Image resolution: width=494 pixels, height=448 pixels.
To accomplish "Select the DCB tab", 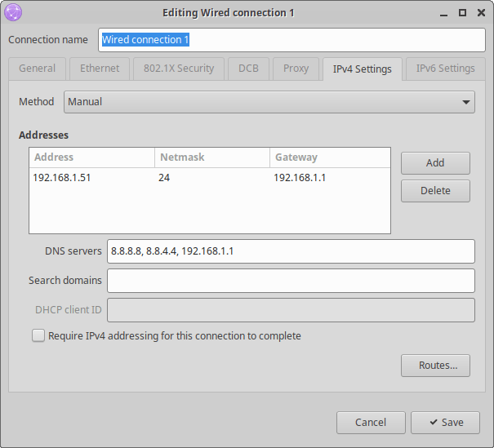I will (x=248, y=69).
